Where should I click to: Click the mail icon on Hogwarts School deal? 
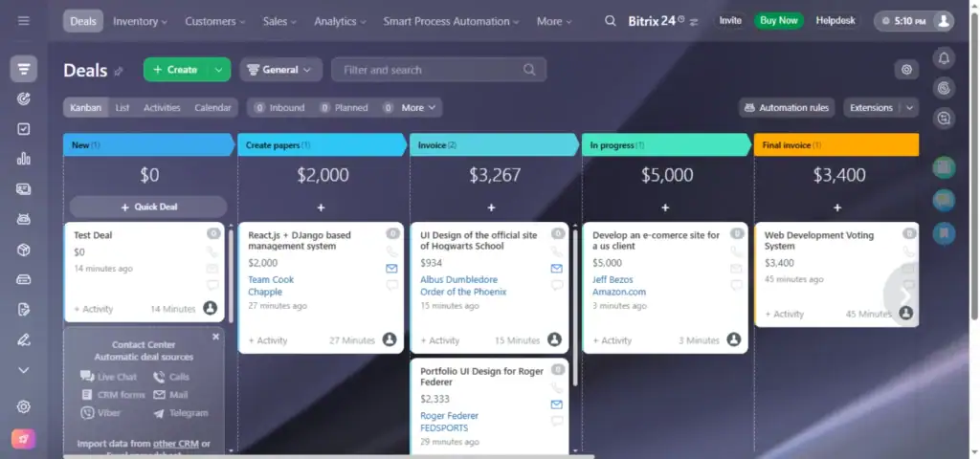click(x=557, y=269)
